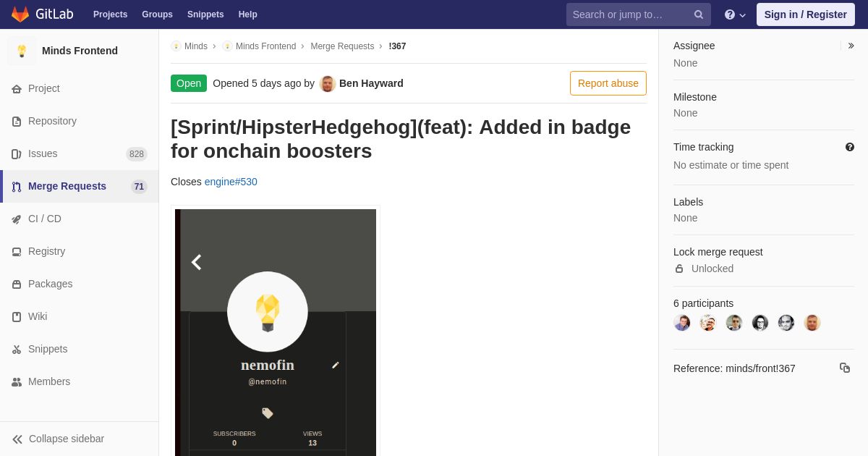Click the magnifier search icon

[699, 14]
